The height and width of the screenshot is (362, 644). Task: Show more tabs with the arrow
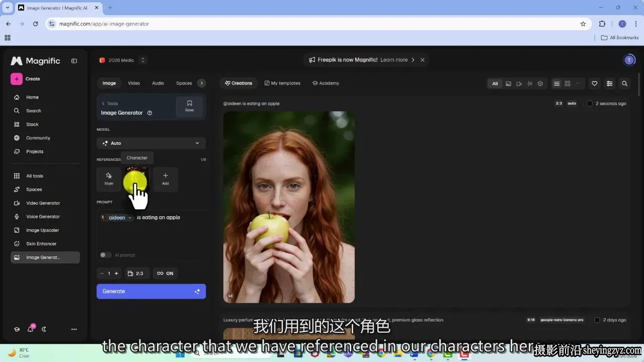tap(201, 83)
